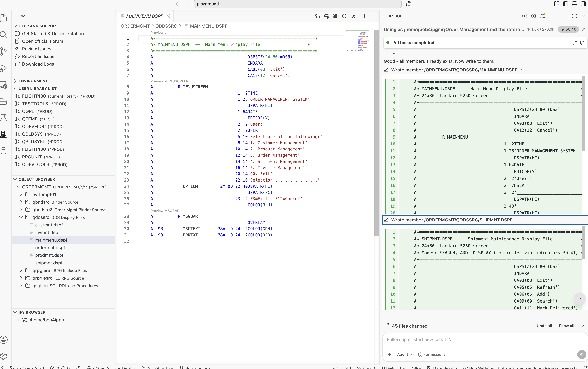Open Source Control view in the activity bar
Image resolution: width=588 pixels, height=369 pixels.
click(x=3, y=51)
